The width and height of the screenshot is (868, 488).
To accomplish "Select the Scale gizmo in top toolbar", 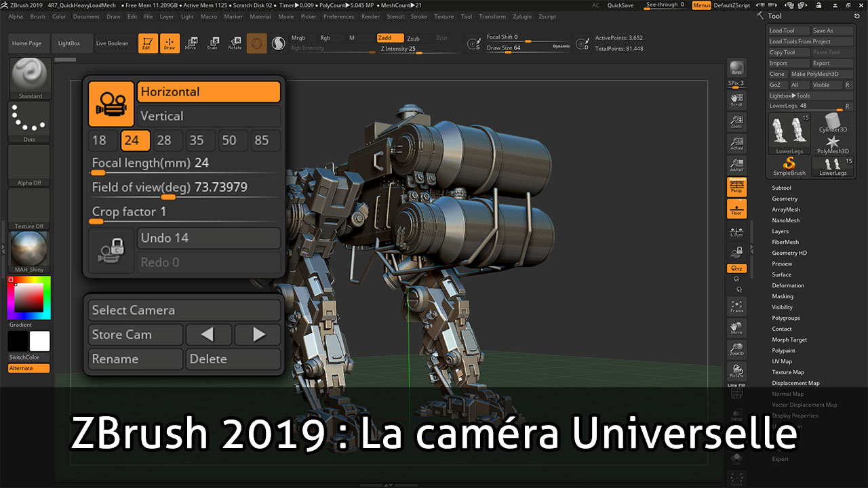I will (x=213, y=43).
